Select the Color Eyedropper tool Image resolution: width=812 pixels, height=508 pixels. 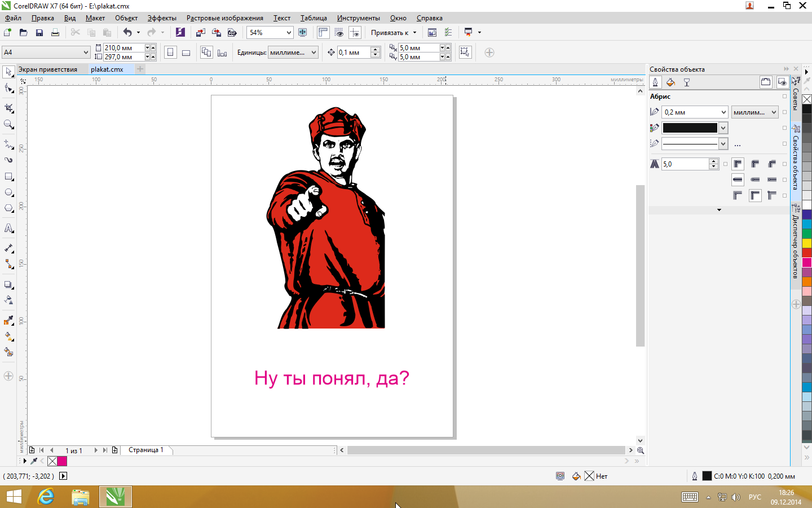tap(8, 321)
